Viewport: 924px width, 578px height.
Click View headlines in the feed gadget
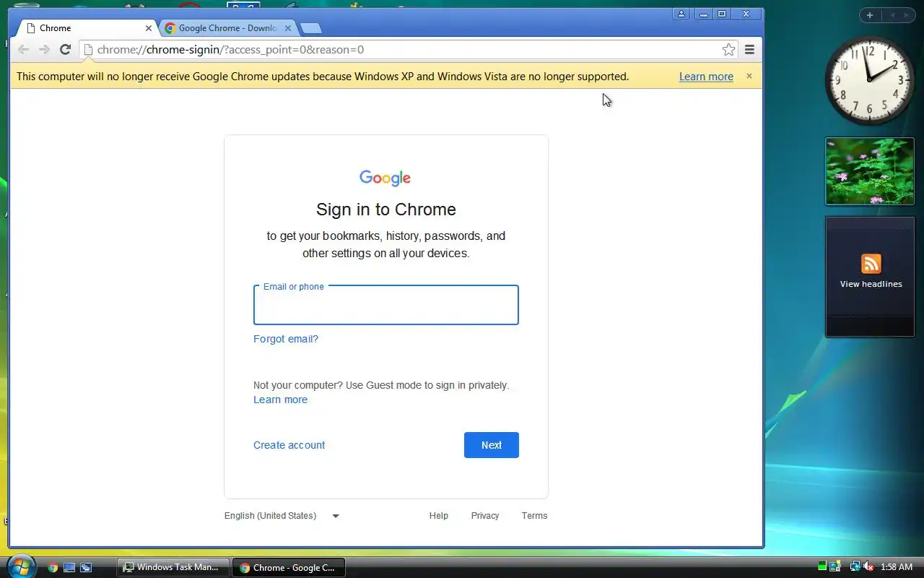[x=871, y=284]
